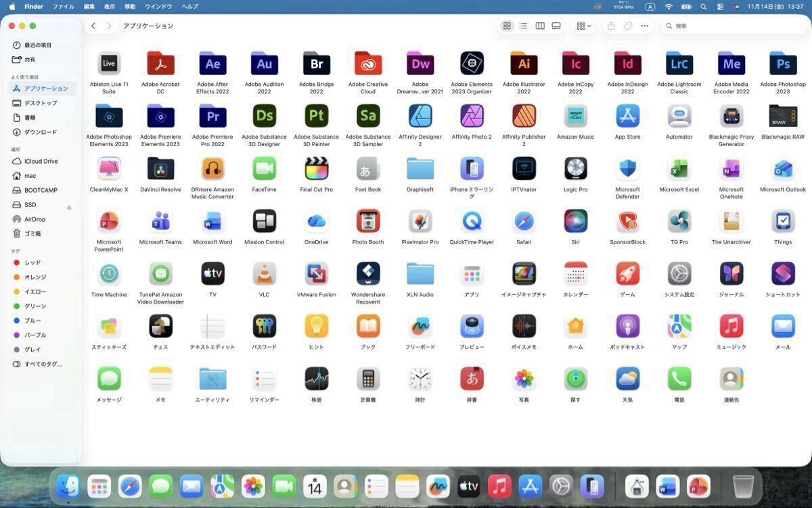
Task: Select the VLC app icon
Action: click(x=264, y=273)
